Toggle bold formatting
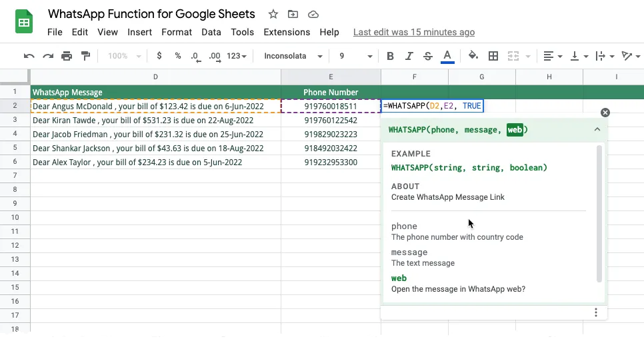 pos(391,56)
